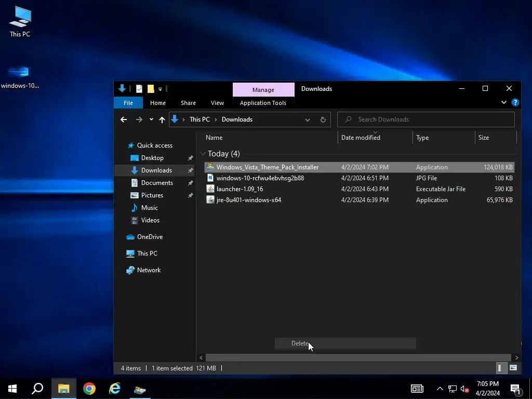Click the Search Downloads field

coord(426,119)
